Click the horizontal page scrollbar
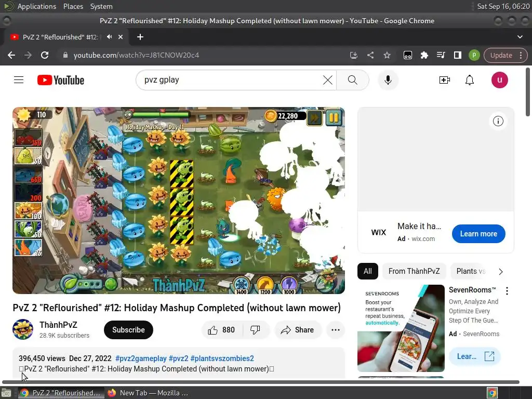The height and width of the screenshot is (399, 532). pyautogui.click(x=261, y=382)
